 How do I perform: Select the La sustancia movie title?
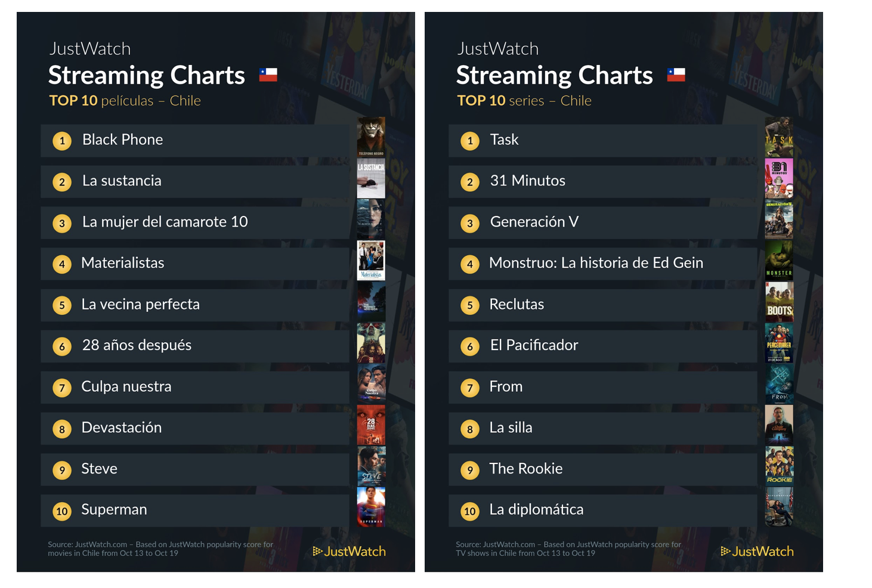[x=122, y=181]
